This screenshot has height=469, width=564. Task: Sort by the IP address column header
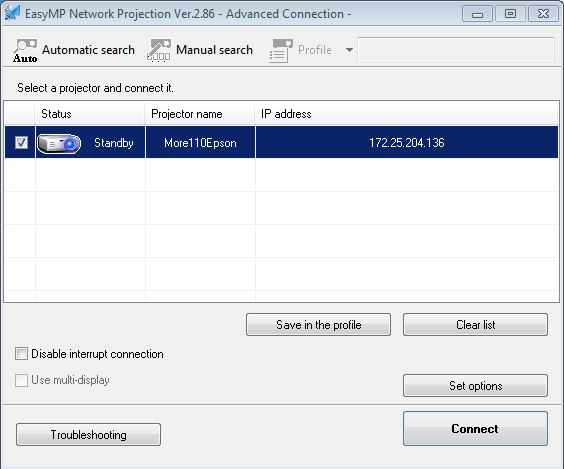point(406,114)
